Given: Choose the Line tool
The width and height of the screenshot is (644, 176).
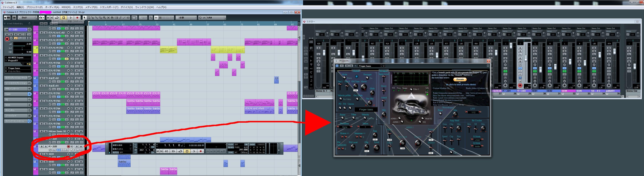Looking at the screenshot, I should click(124, 18).
